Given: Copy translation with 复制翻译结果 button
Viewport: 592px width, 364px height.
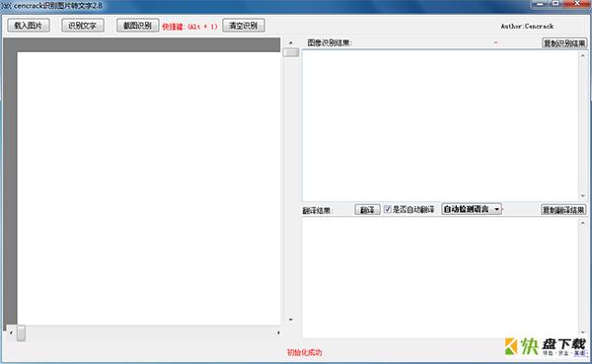Looking at the screenshot, I should (563, 209).
